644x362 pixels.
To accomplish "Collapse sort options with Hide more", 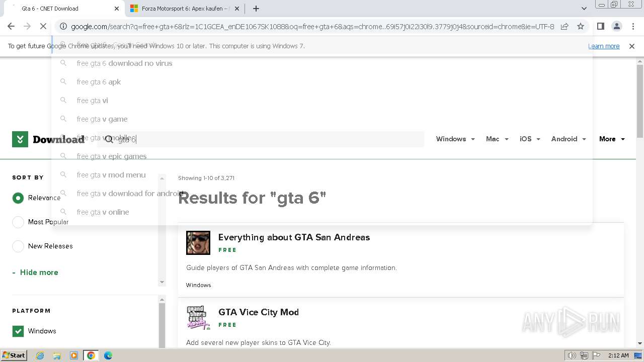I will 35,273.
